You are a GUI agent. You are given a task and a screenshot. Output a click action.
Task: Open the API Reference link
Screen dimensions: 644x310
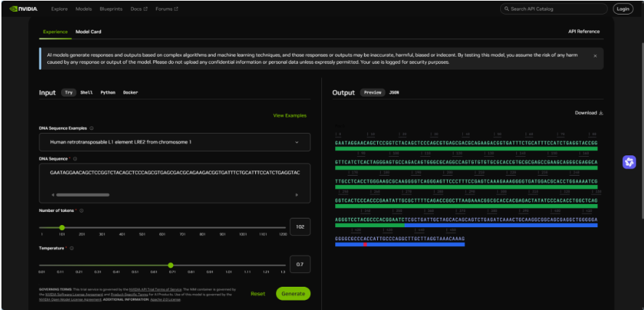point(584,31)
